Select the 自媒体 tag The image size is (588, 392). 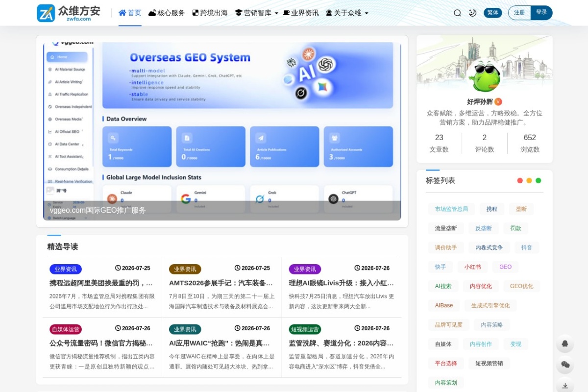pyautogui.click(x=443, y=344)
